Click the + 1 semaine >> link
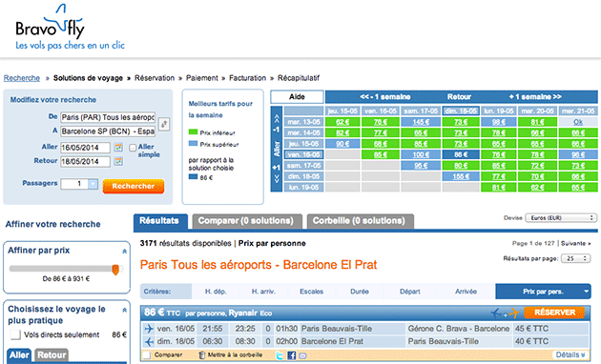Viewport: 601px width, 364px height. point(535,97)
